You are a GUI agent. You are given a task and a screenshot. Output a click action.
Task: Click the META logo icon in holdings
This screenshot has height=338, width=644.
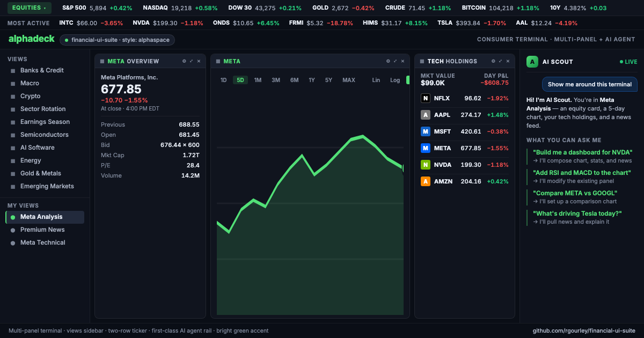point(426,148)
